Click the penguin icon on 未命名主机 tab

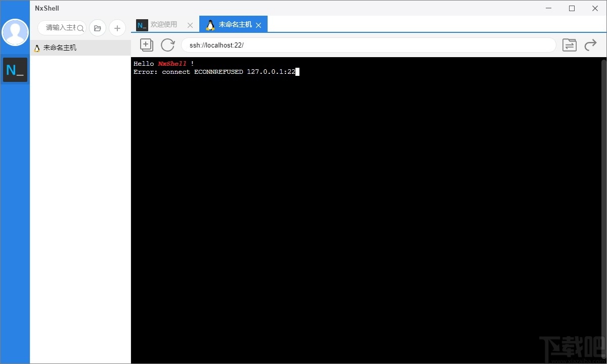click(210, 25)
